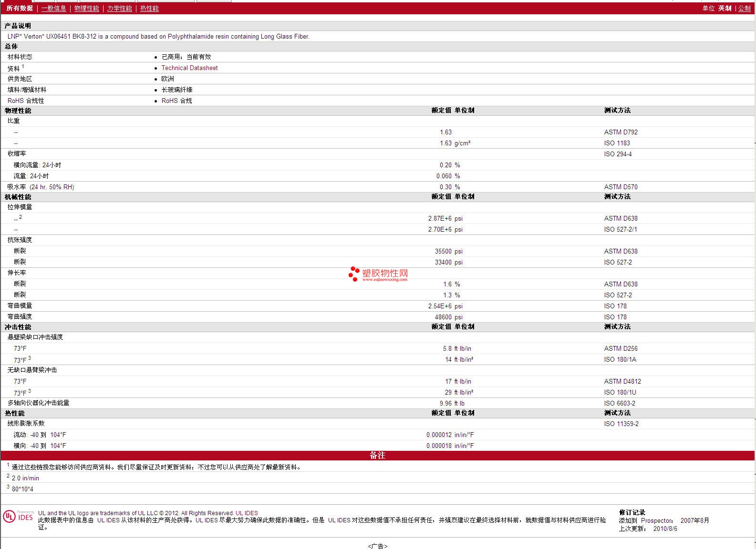
Task: Select the 2.0 in/min footnote
Action: pyautogui.click(x=25, y=478)
